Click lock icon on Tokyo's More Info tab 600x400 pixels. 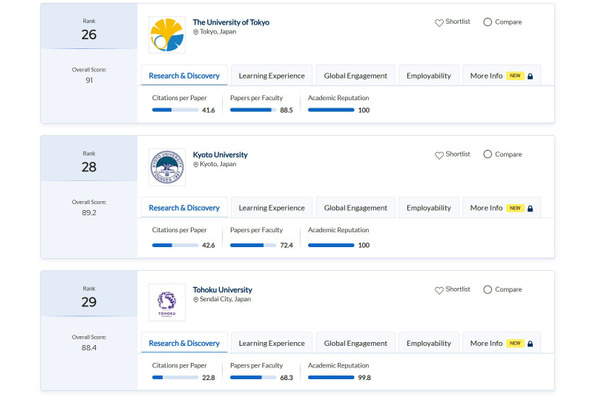click(x=530, y=76)
